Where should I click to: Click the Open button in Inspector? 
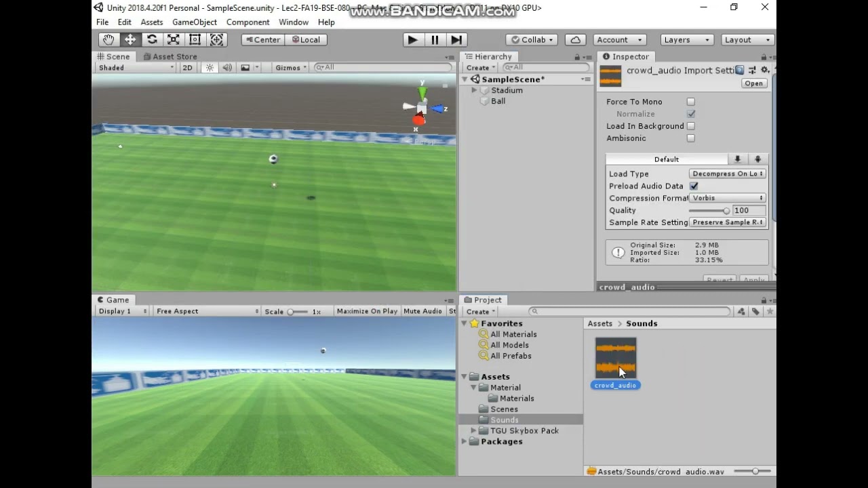click(753, 83)
